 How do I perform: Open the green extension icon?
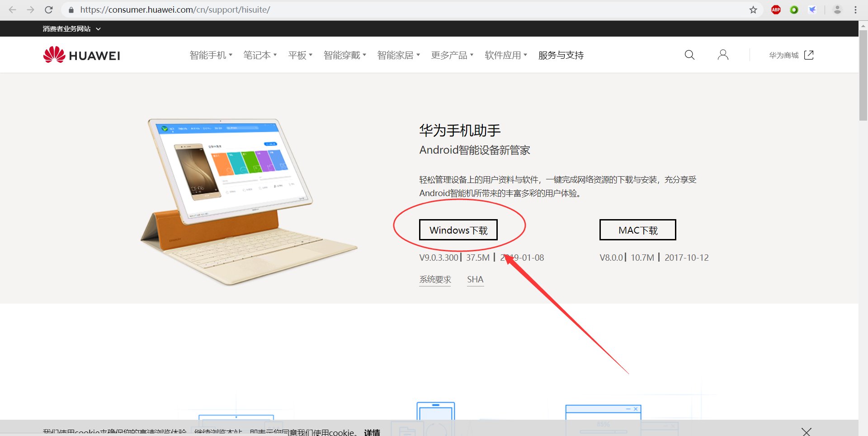pos(794,9)
